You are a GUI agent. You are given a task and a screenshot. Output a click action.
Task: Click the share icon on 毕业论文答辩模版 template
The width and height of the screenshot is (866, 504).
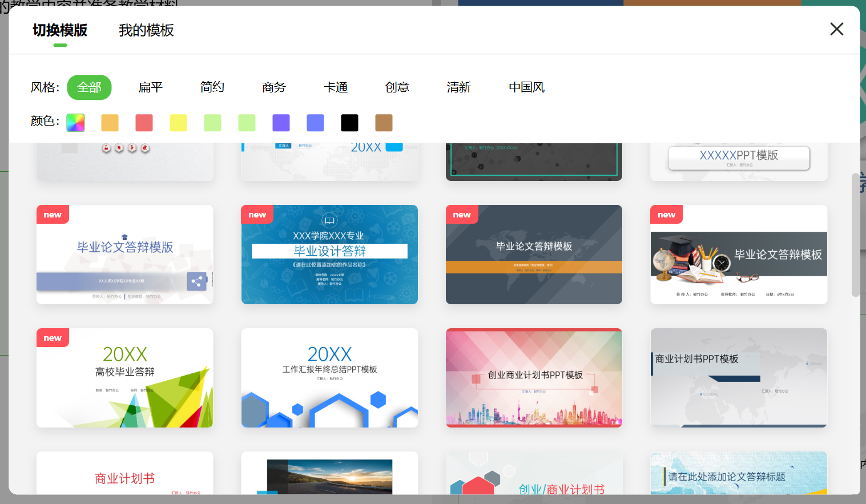[x=197, y=281]
